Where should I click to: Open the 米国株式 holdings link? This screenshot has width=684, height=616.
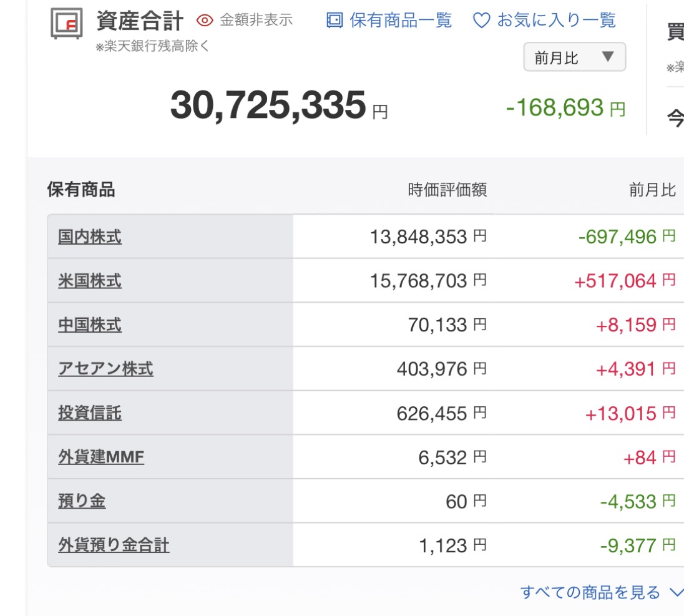tap(90, 281)
